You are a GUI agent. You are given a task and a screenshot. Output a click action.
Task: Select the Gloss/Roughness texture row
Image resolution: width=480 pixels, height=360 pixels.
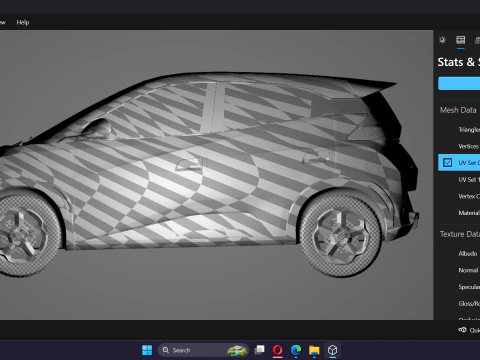click(x=459, y=304)
